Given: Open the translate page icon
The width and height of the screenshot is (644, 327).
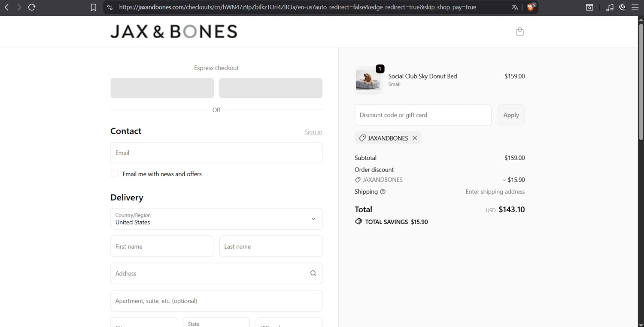Looking at the screenshot, I should tap(515, 7).
